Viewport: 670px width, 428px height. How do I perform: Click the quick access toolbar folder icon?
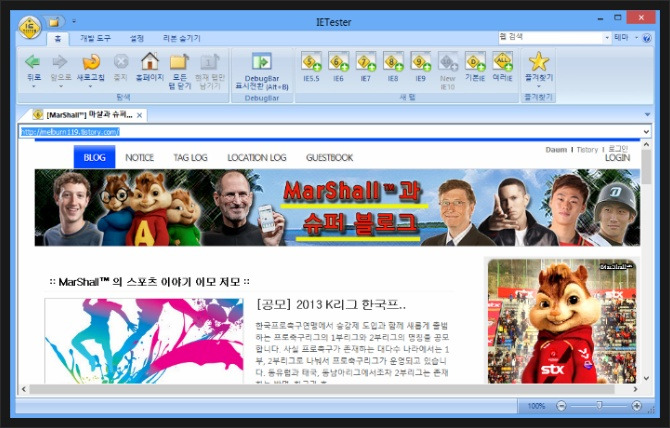[54, 21]
